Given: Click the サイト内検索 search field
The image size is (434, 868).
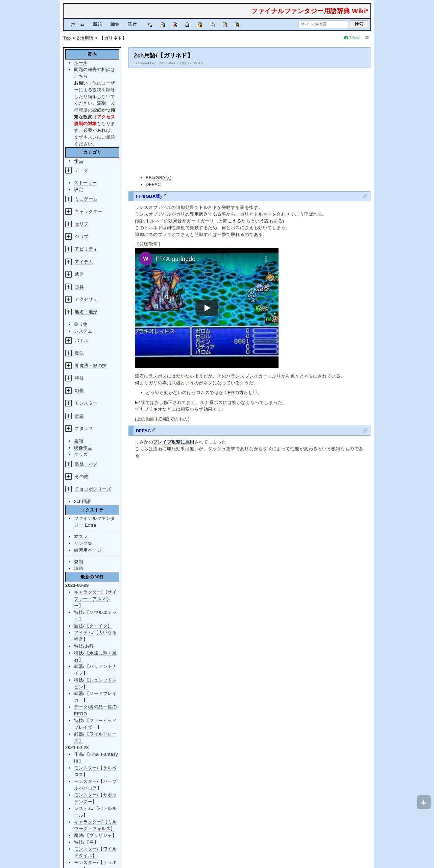Looking at the screenshot, I should 323,24.
